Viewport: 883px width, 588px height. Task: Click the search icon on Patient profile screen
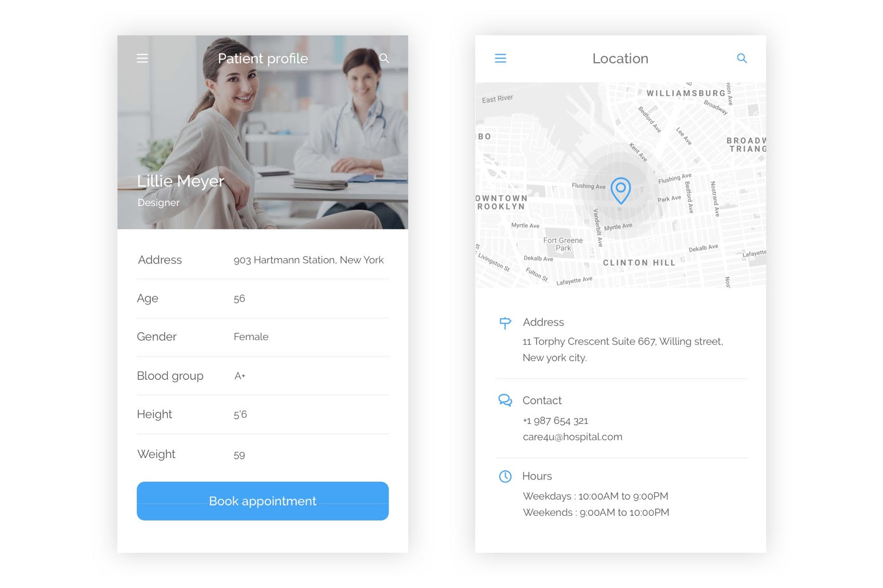click(x=384, y=58)
